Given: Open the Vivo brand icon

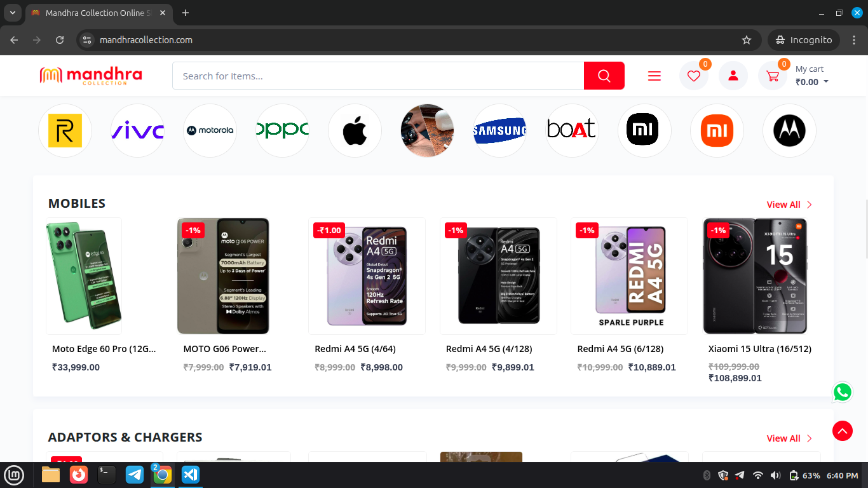Looking at the screenshot, I should point(137,130).
